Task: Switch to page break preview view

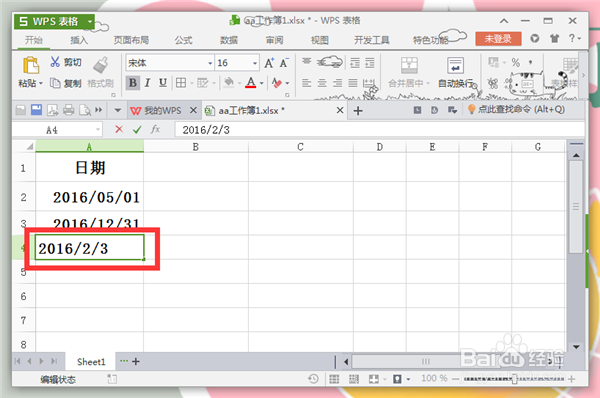Action: tap(354, 379)
